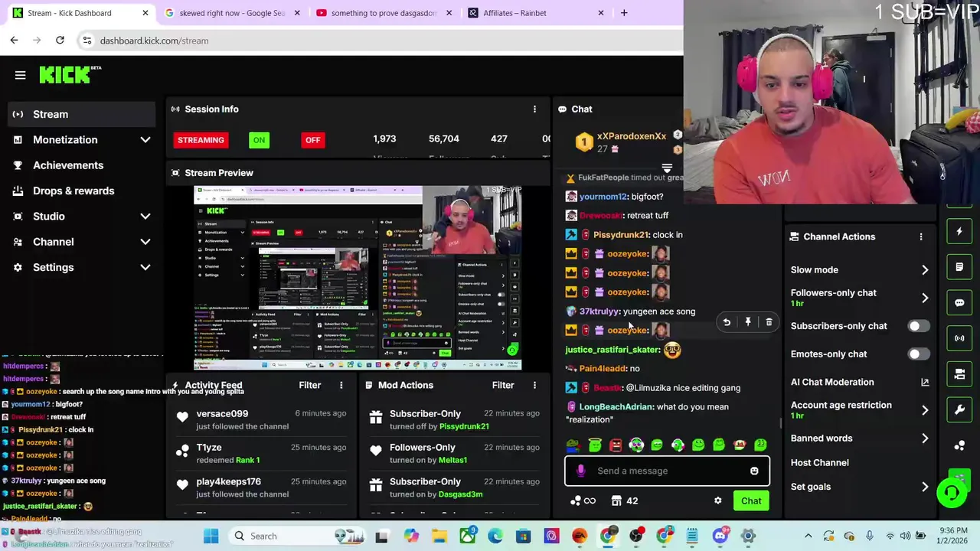Open a new browser tab
Screen dimensions: 980x551
[x=624, y=13]
